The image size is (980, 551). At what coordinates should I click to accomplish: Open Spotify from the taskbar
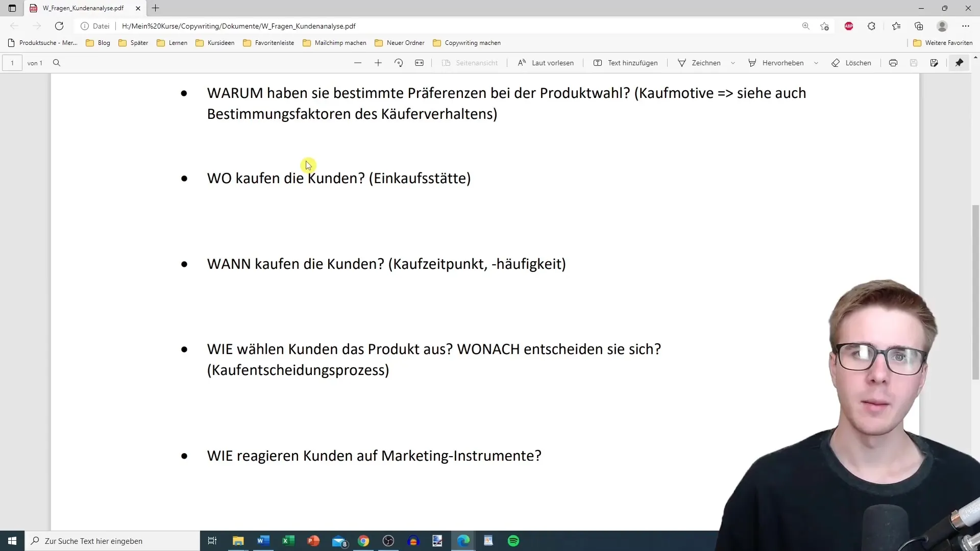coord(513,541)
